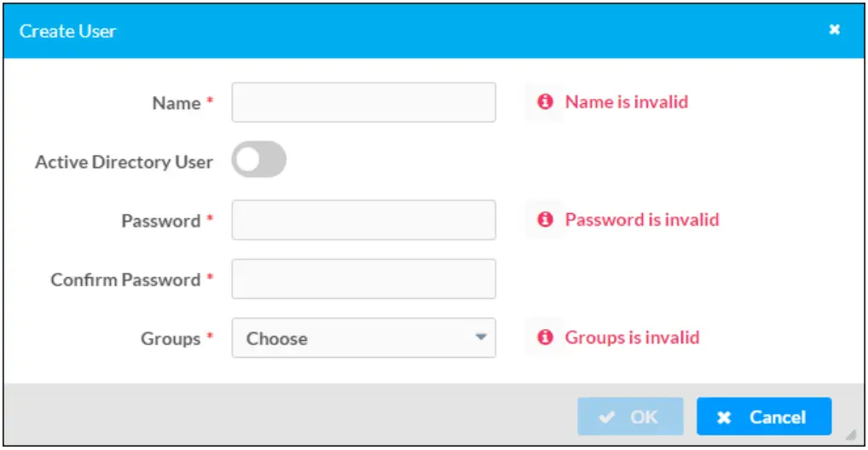Click the info icon beside 'Name is invalid'

[544, 102]
